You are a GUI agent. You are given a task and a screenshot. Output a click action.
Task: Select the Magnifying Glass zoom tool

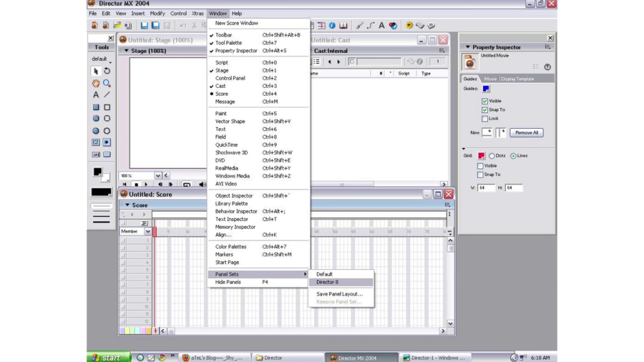107,84
